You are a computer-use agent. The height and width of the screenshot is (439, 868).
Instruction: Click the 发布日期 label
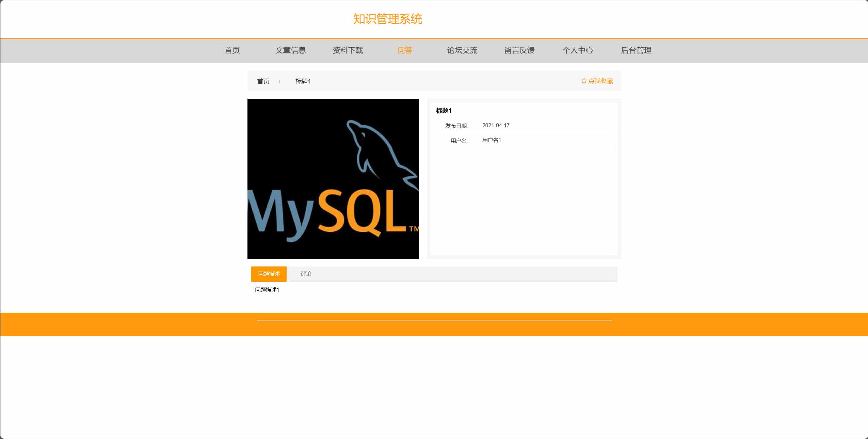(457, 126)
